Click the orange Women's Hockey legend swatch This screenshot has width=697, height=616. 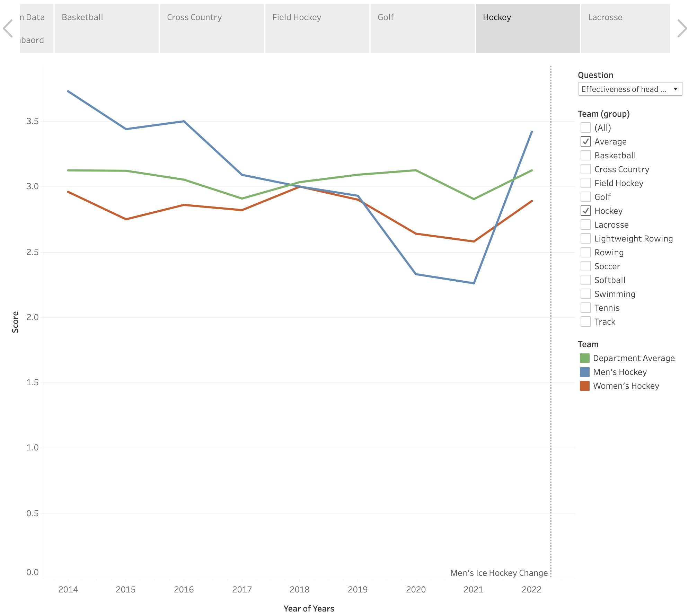click(584, 386)
